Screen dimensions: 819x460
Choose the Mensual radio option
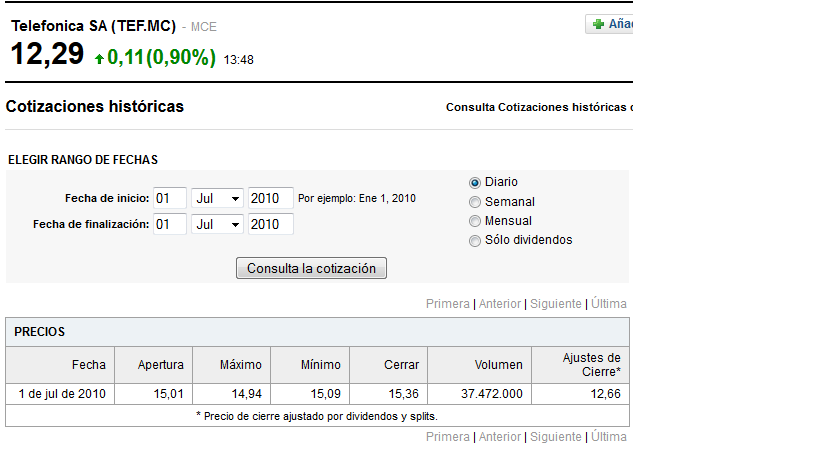pos(475,221)
